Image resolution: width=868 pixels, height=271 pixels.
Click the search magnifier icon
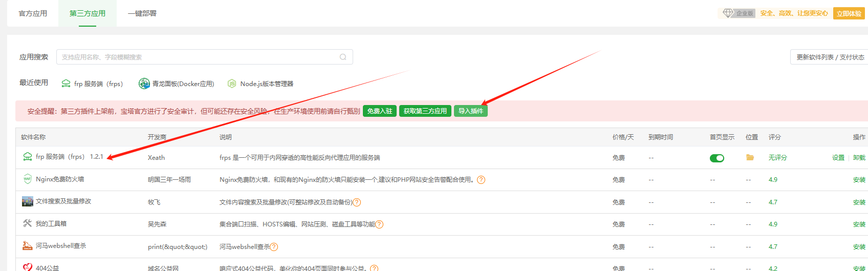pyautogui.click(x=343, y=57)
